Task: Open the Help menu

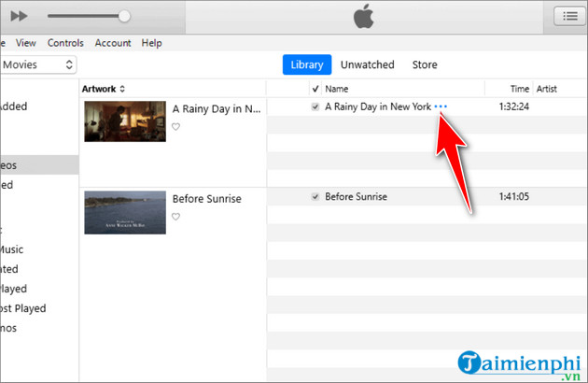Action: (x=151, y=43)
